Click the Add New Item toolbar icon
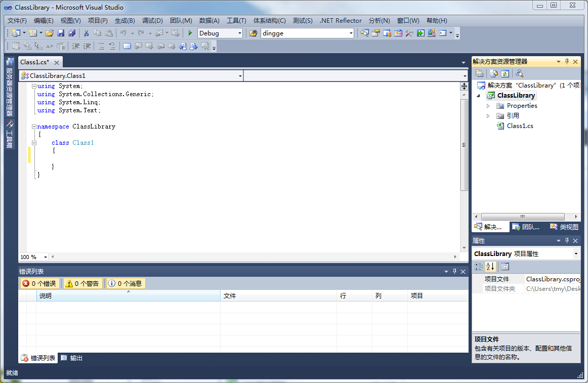This screenshot has width=588, height=383. click(x=32, y=33)
